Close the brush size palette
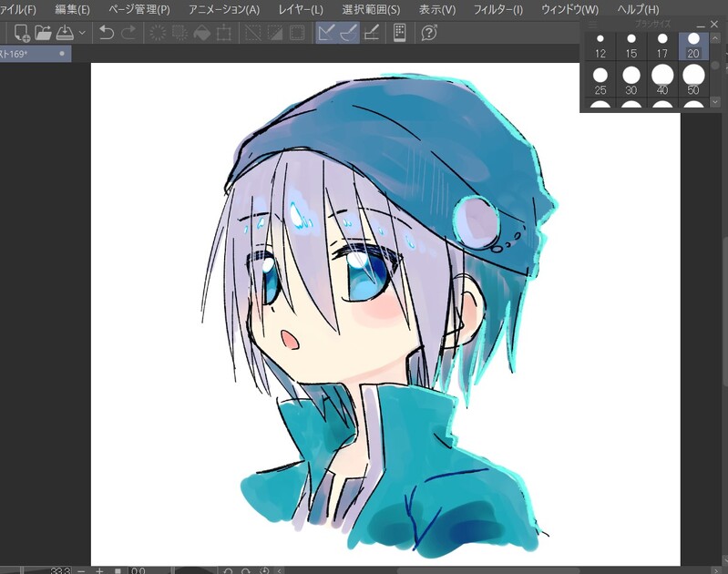The height and width of the screenshot is (574, 728). tap(714, 24)
